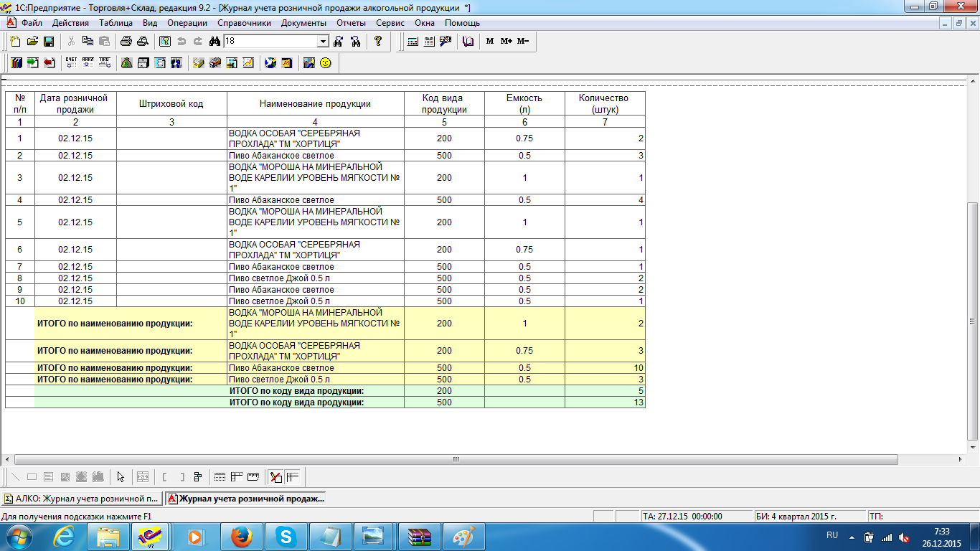Open Skype from the taskbar
Viewport: 980px width, 551px height.
coord(286,536)
